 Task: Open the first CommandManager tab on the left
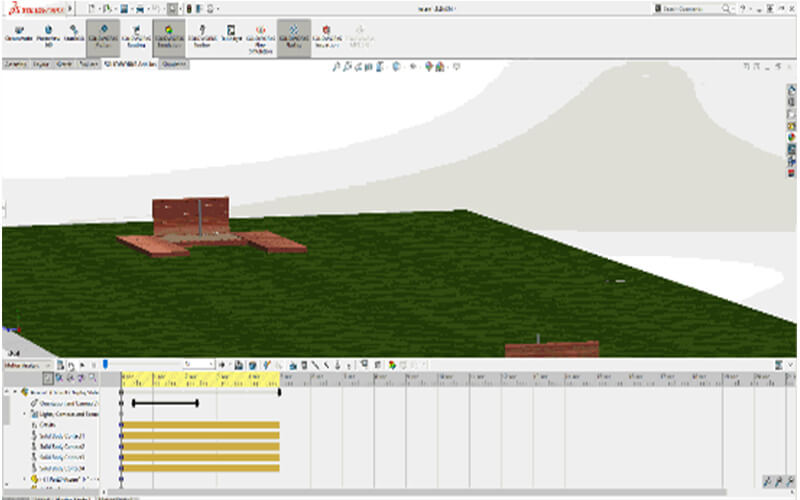coord(15,62)
